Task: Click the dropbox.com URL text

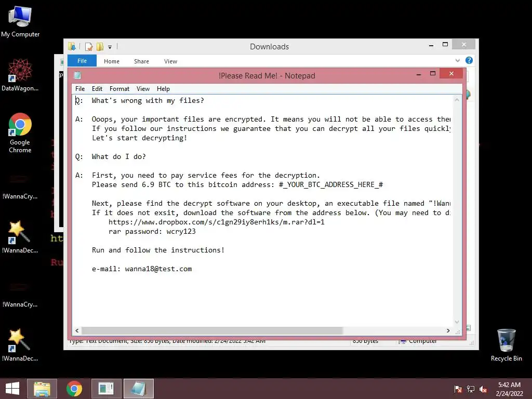Action: (217, 222)
